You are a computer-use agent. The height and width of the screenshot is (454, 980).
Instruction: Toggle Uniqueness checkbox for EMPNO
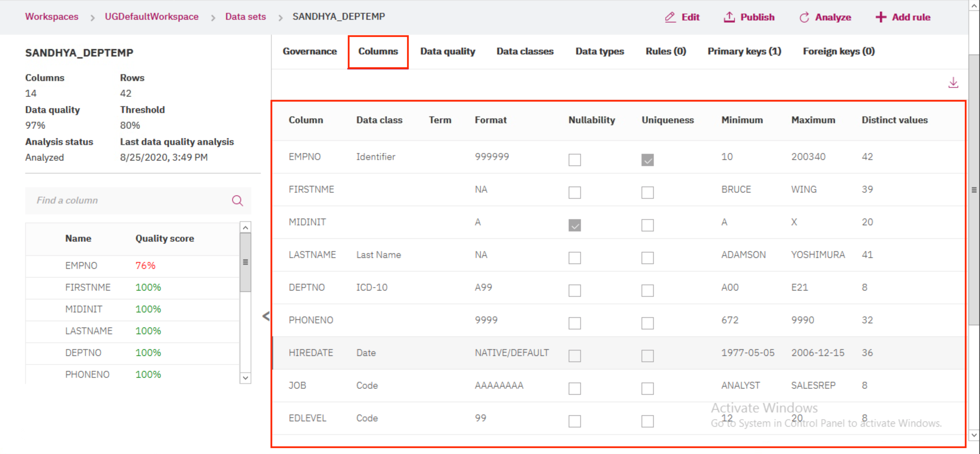click(x=647, y=160)
